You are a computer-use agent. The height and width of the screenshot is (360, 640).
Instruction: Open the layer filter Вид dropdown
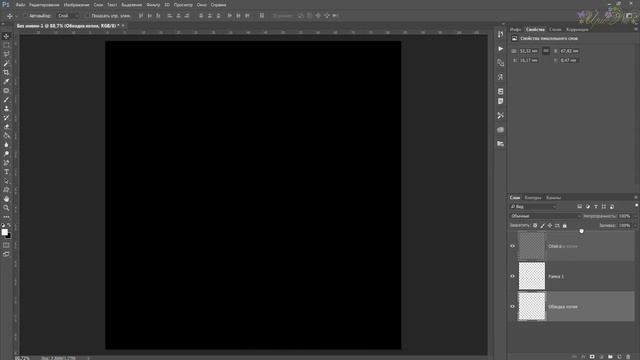coord(533,207)
